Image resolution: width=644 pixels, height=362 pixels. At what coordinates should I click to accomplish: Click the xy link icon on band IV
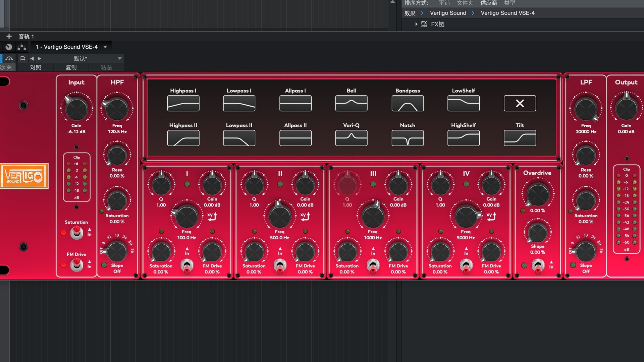pyautogui.click(x=491, y=217)
